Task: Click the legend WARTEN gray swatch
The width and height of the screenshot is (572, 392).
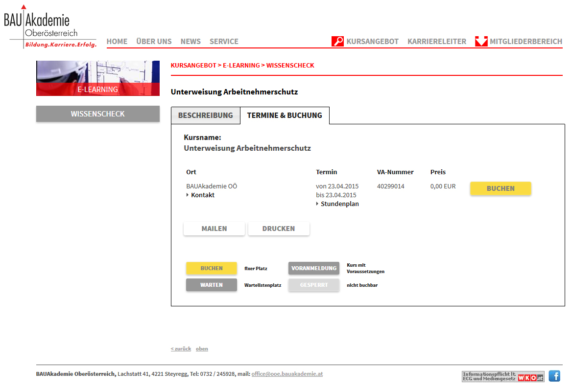Action: (x=212, y=285)
